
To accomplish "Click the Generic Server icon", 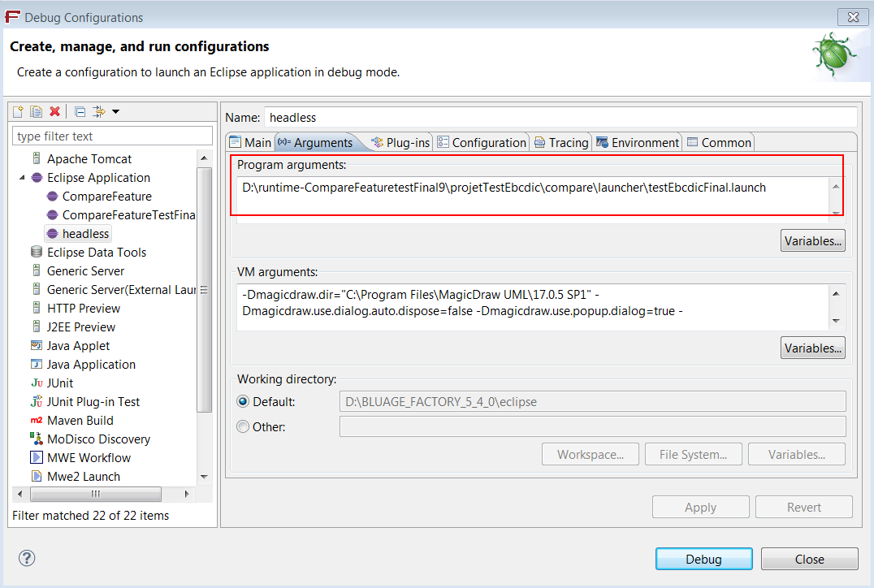I will tap(37, 271).
